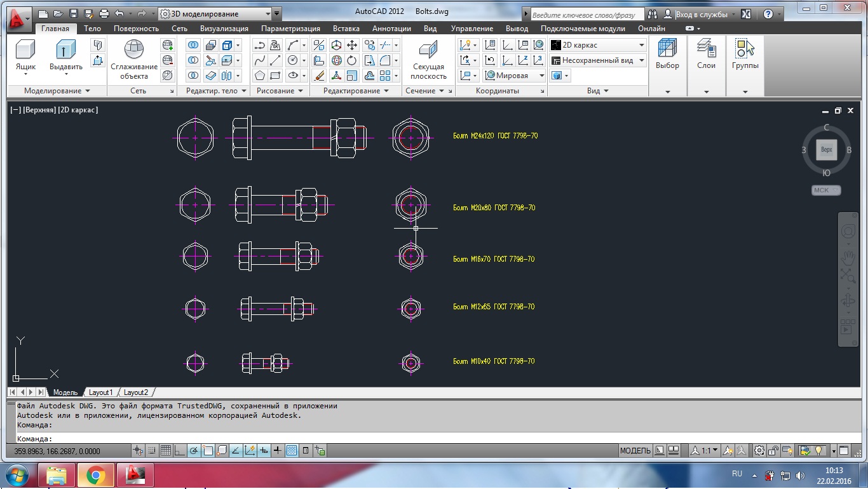Viewport: 868px width, 489px height.
Task: Click the Rotate tool in Редактирование panel
Action: tap(352, 60)
